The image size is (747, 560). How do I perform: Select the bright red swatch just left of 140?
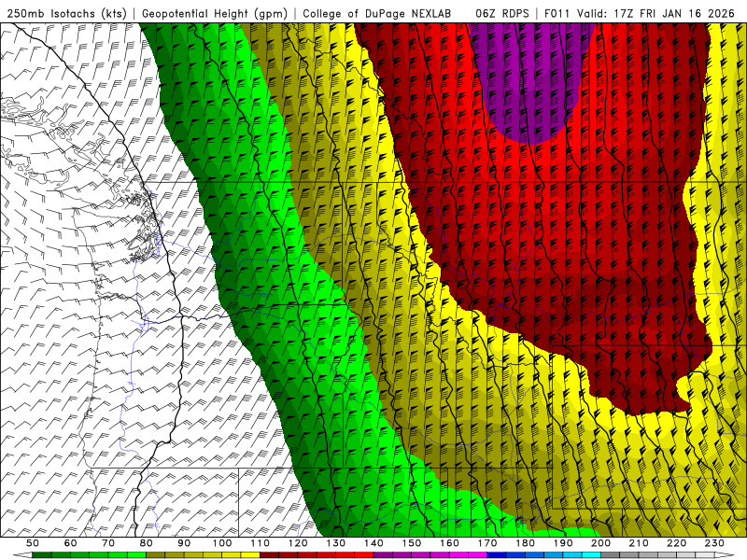coord(364,555)
